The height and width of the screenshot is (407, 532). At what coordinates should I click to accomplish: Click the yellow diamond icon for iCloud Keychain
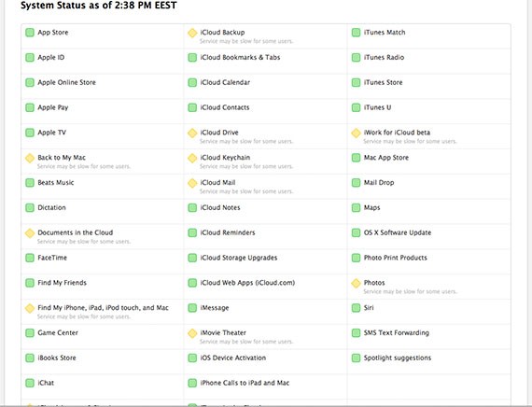[192, 158]
